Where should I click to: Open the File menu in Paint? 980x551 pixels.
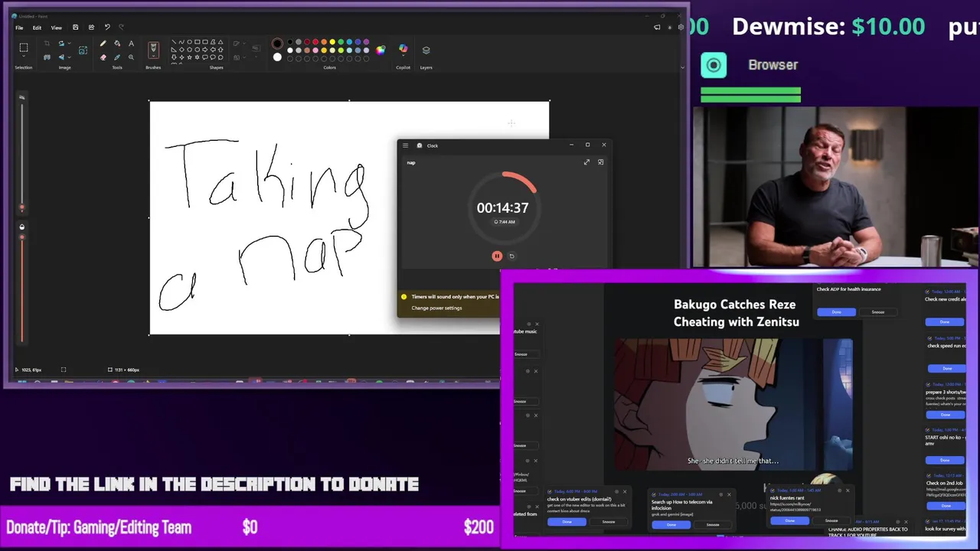pos(19,28)
